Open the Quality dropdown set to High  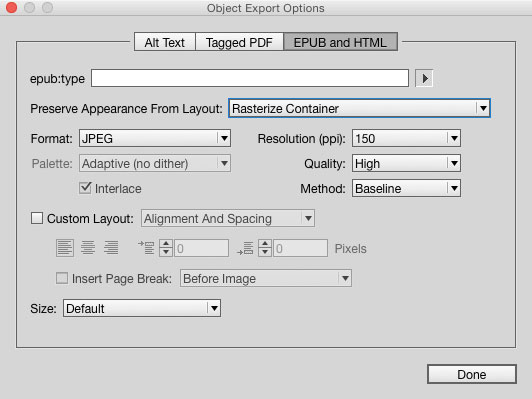(406, 163)
